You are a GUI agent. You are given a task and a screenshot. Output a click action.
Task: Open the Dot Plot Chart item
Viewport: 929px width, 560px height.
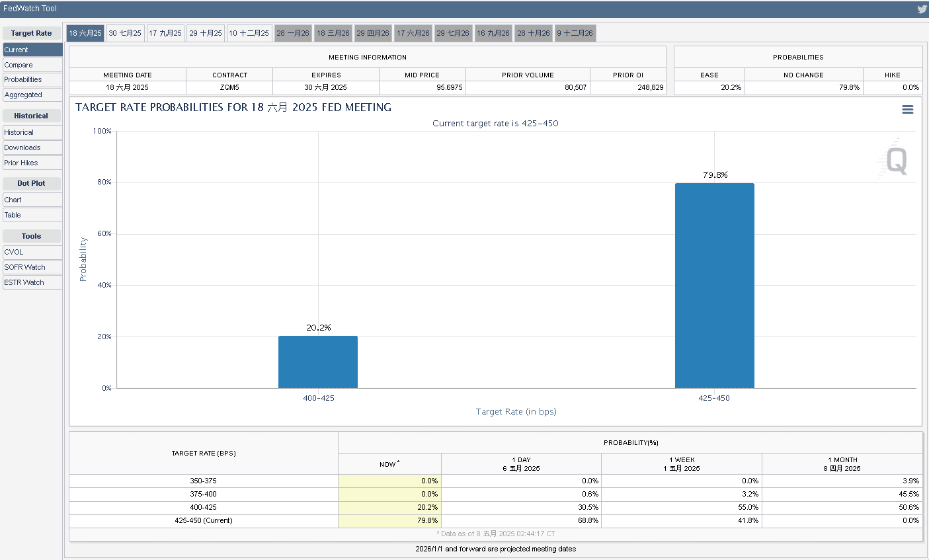[x=32, y=200]
